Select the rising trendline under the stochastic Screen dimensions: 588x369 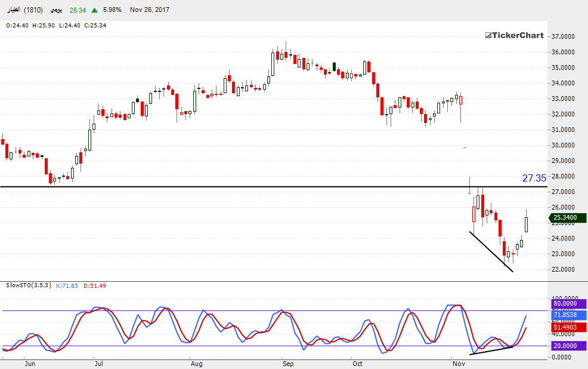pyautogui.click(x=491, y=350)
